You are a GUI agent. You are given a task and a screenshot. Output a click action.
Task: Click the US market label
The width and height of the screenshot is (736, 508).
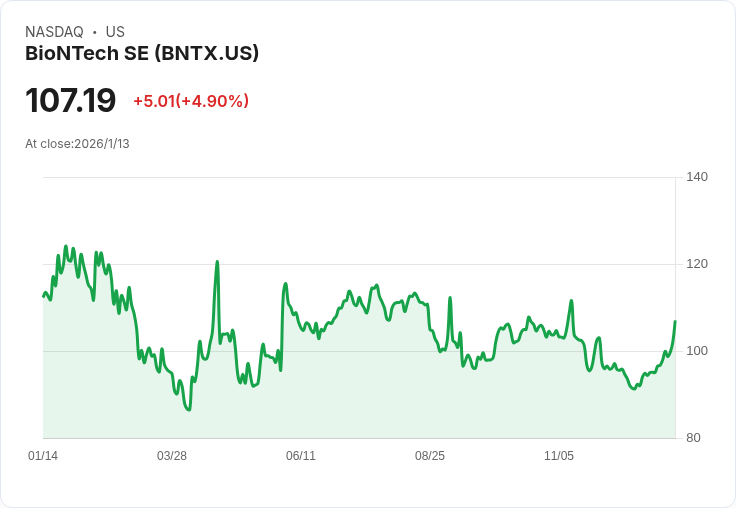pyautogui.click(x=115, y=31)
